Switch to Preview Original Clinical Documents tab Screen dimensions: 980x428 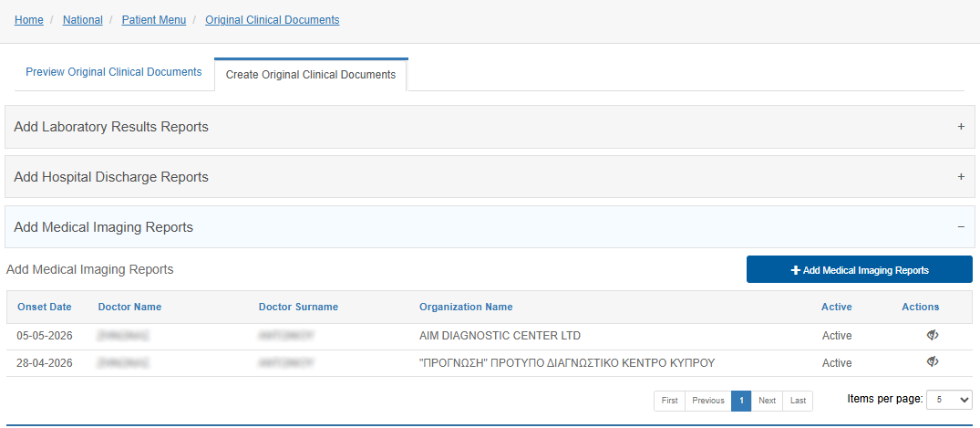[x=114, y=72]
